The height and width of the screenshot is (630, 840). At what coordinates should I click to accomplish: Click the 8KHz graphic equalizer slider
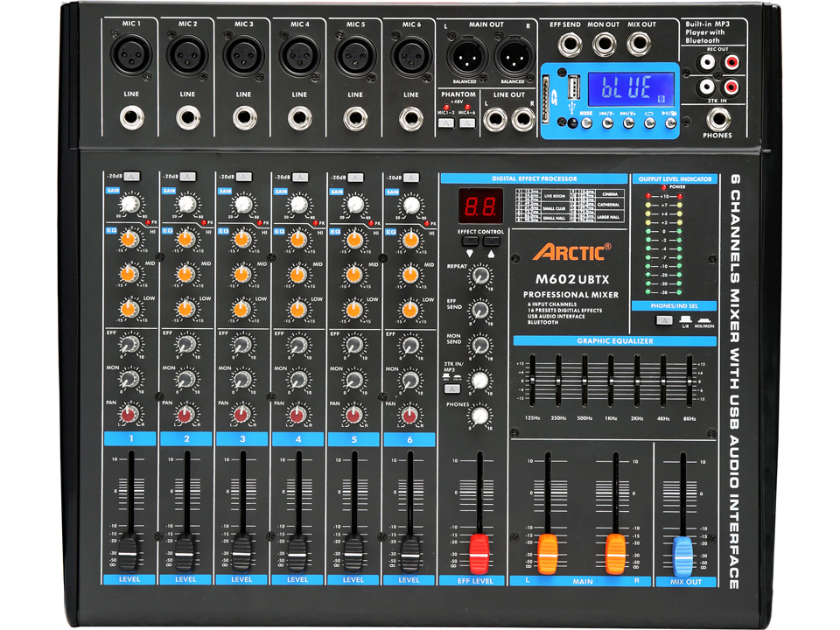pos(689,380)
